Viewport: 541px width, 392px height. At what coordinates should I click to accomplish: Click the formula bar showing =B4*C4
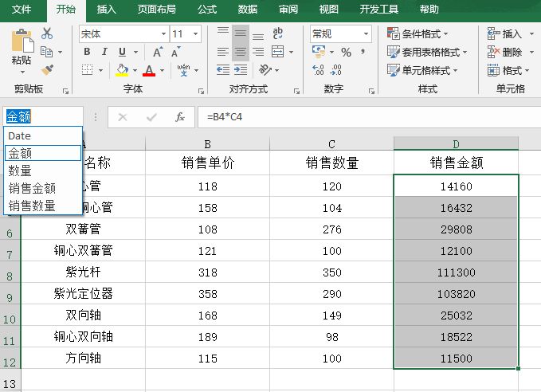[359, 117]
